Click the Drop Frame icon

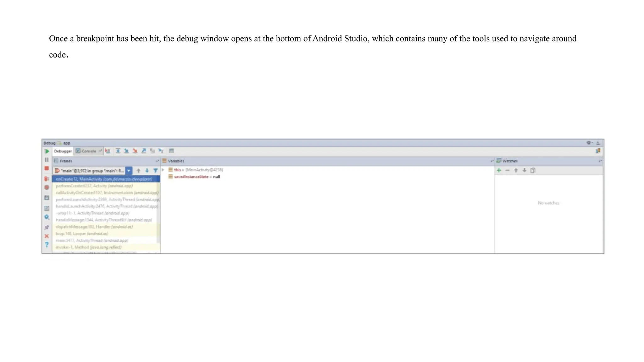coord(152,151)
